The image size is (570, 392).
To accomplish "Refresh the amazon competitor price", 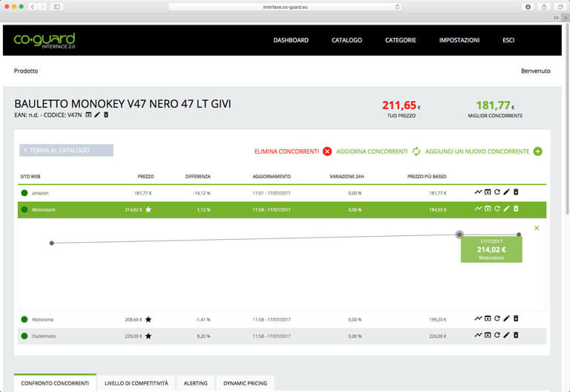I will tap(497, 192).
